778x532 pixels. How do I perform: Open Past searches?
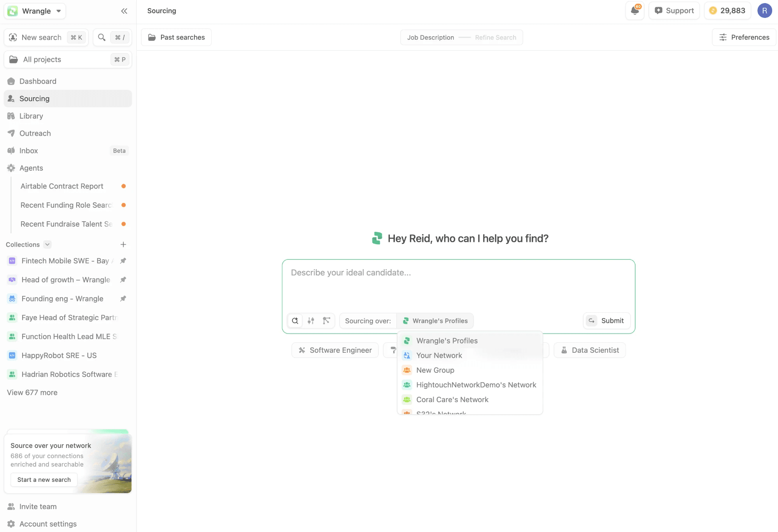point(176,37)
